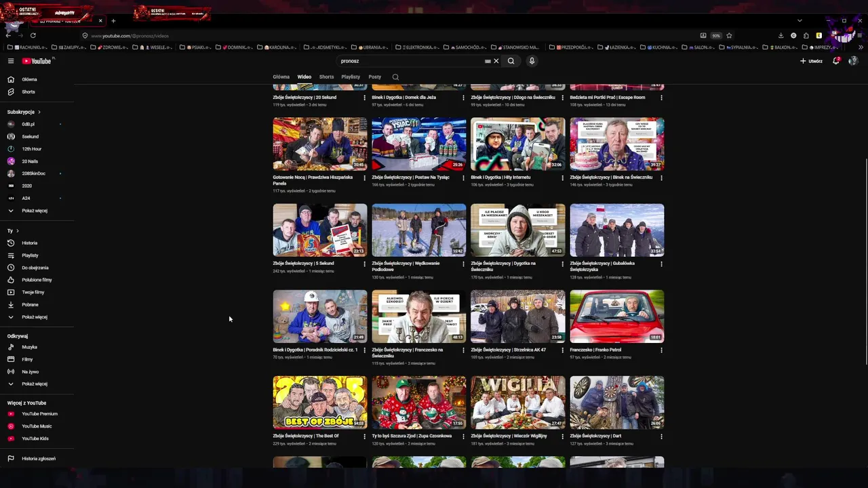Open the browser tab search dropdown arrow

click(800, 20)
